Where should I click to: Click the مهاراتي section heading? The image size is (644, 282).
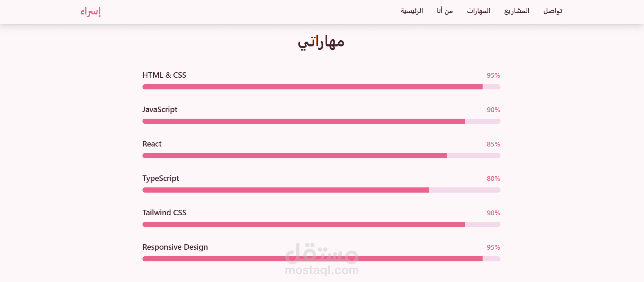click(321, 42)
